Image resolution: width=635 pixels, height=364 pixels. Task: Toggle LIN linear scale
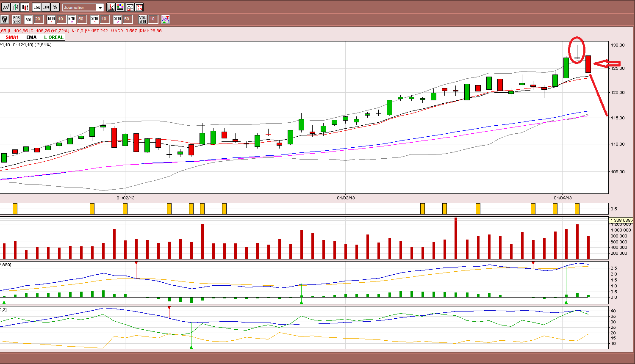(x=46, y=7)
